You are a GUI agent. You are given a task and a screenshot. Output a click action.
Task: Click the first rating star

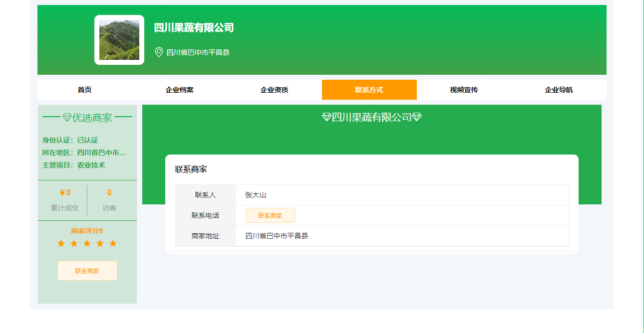tap(61, 243)
